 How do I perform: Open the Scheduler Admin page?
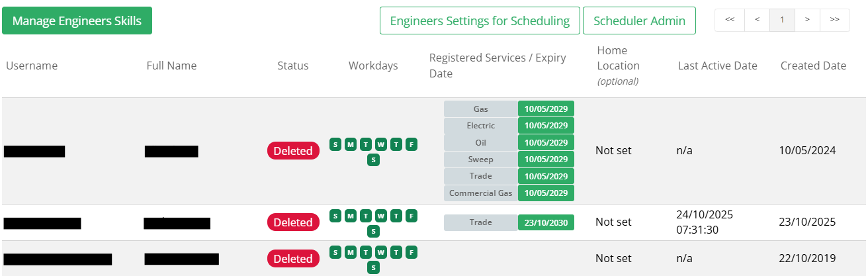pyautogui.click(x=639, y=21)
